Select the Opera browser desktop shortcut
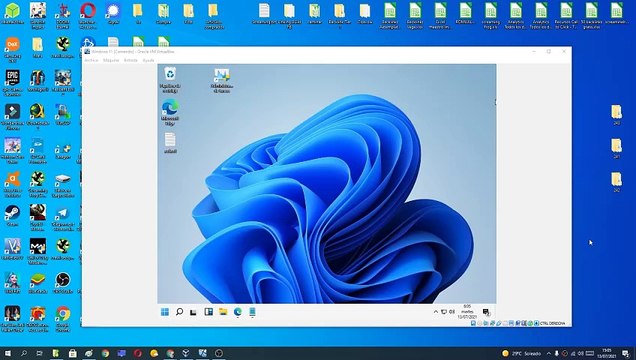Viewport: 636px width, 360px height. point(88,16)
